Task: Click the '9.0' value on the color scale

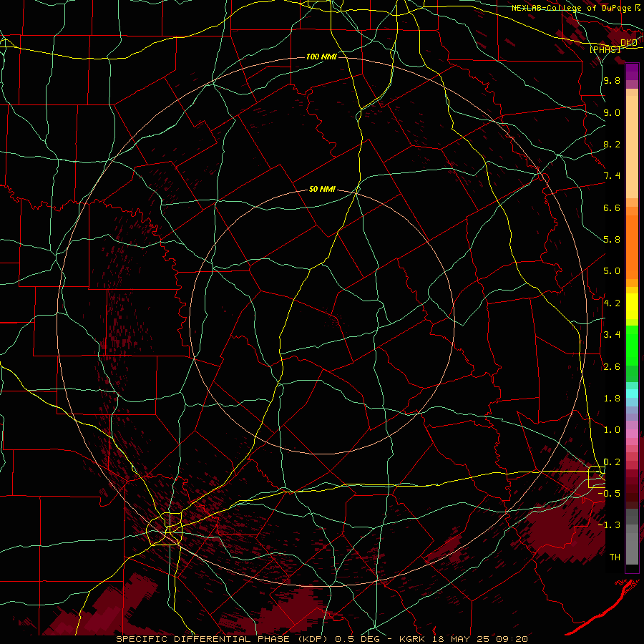Action: [x=612, y=112]
